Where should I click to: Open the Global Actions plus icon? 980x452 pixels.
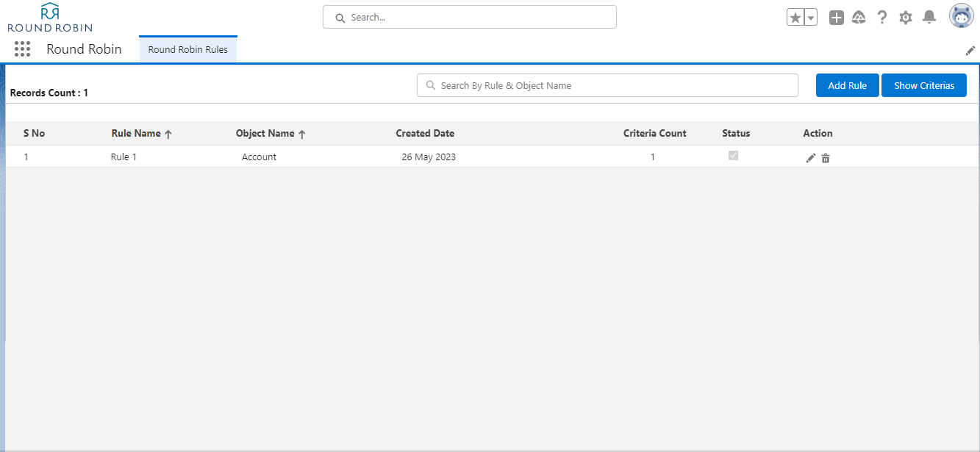point(836,18)
